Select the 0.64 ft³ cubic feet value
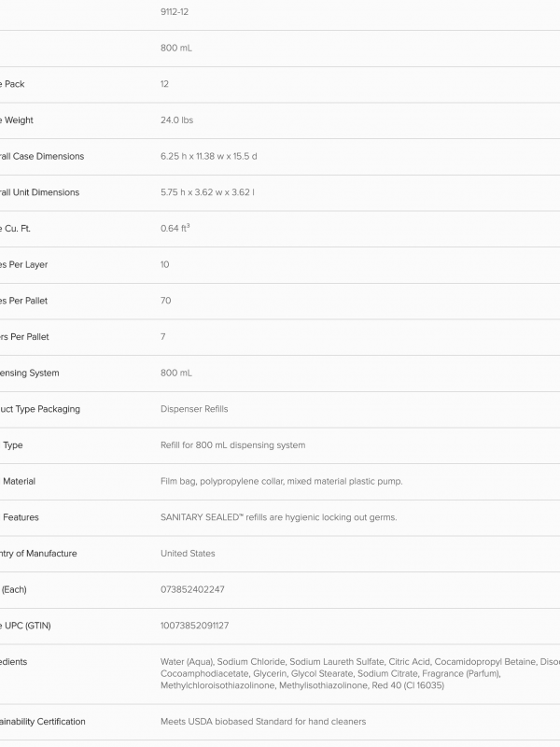The height and width of the screenshot is (747, 560). point(175,228)
